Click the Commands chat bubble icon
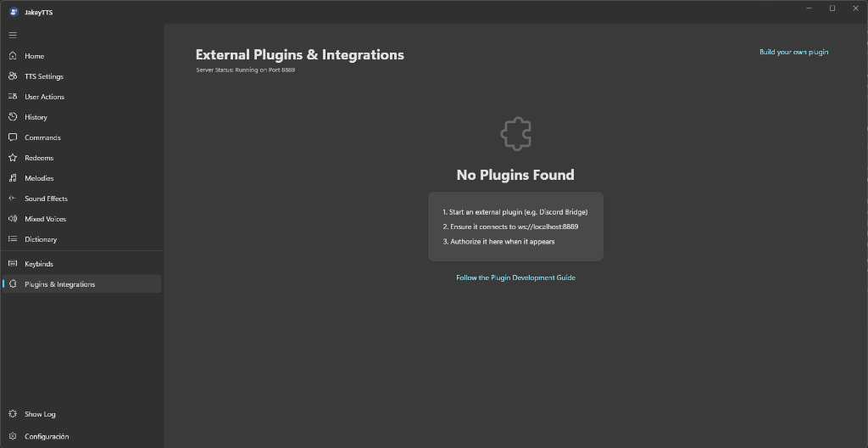This screenshot has width=868, height=448. [13, 137]
